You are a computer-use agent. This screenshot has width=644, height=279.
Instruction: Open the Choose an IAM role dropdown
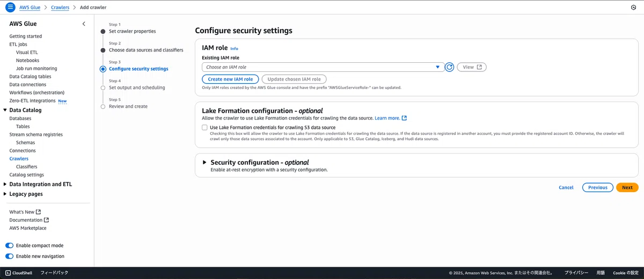323,67
